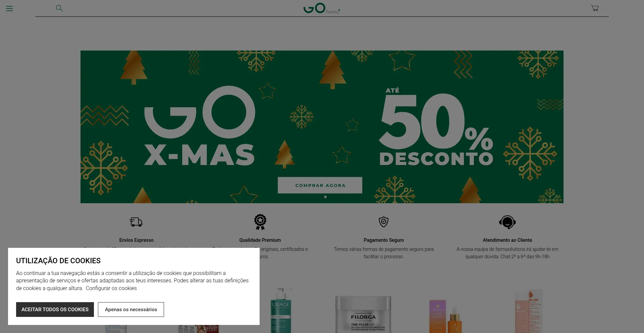
Task: Click the COMPRAR AGORA banner button
Action: click(320, 185)
